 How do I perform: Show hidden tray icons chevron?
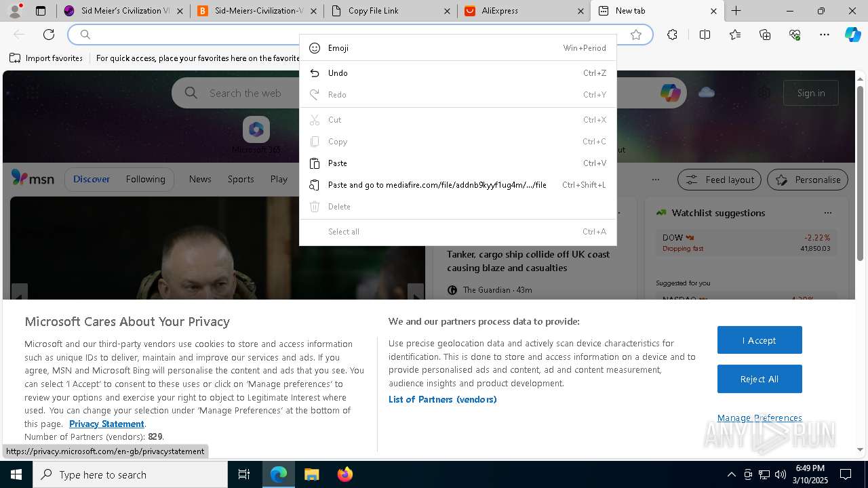pyautogui.click(x=731, y=474)
